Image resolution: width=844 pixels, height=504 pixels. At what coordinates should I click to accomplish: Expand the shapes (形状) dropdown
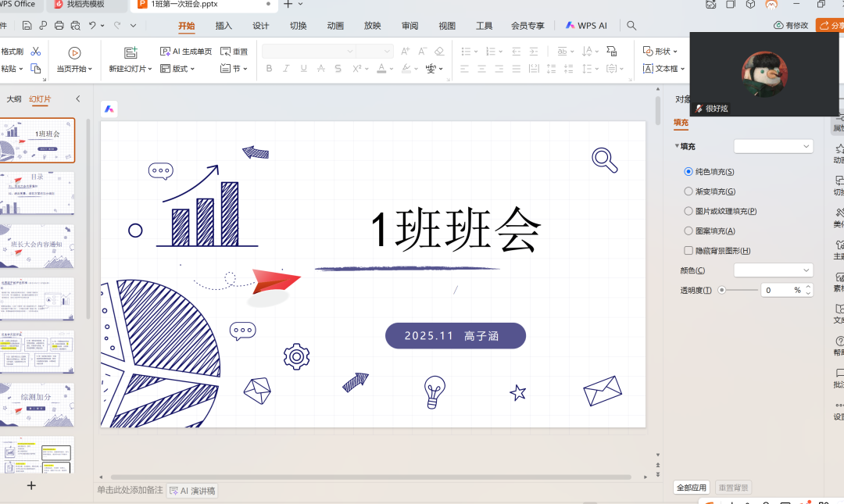(661, 52)
